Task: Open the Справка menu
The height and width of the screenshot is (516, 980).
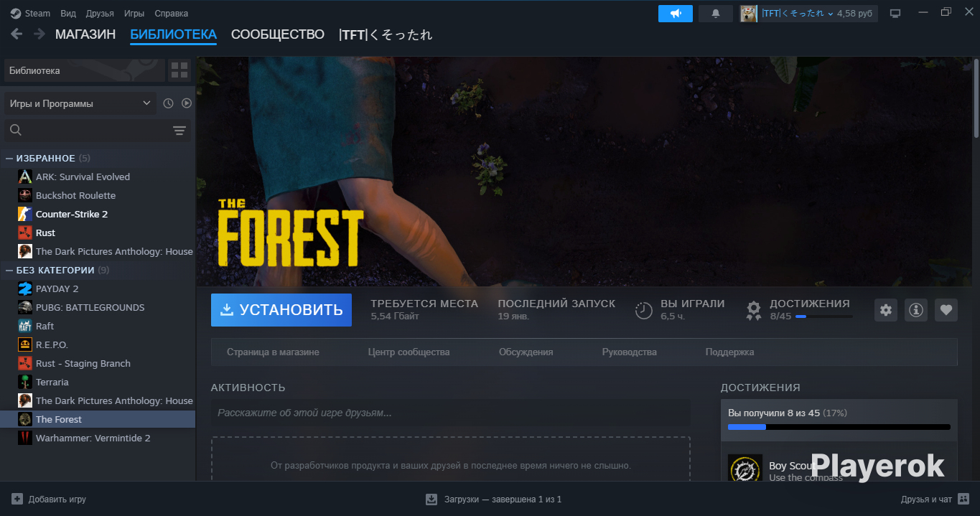Action: point(172,14)
